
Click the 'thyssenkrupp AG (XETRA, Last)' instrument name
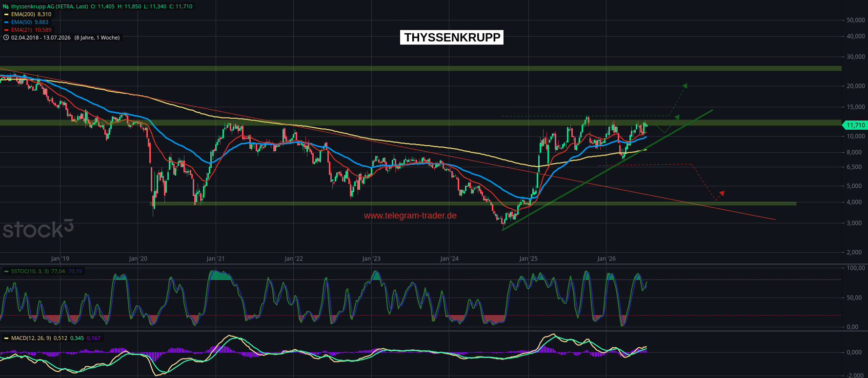pos(50,6)
